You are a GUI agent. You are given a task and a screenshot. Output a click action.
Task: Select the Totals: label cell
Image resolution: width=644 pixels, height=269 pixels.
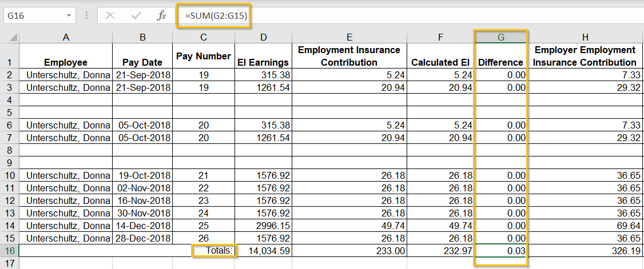213,251
